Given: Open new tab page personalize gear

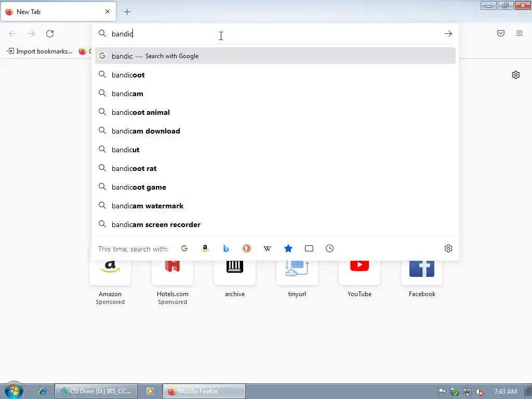Looking at the screenshot, I should (x=516, y=75).
